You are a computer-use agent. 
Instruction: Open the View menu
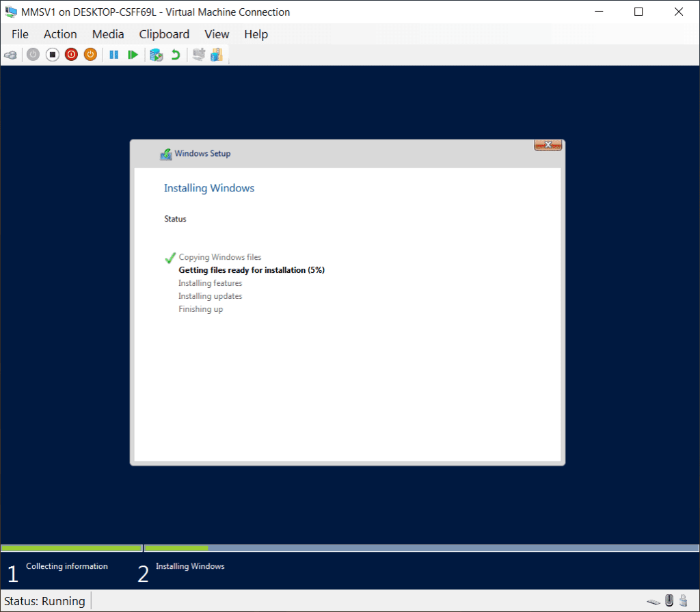[217, 34]
